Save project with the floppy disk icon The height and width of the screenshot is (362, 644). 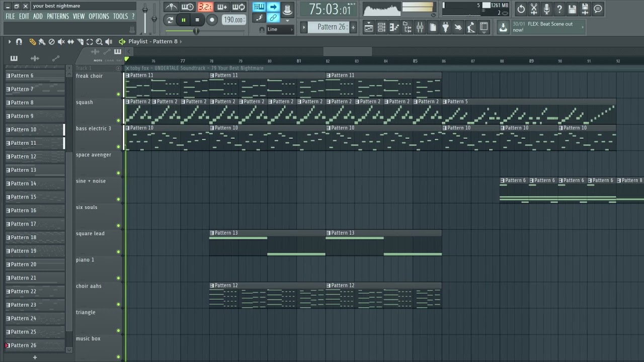tap(572, 9)
